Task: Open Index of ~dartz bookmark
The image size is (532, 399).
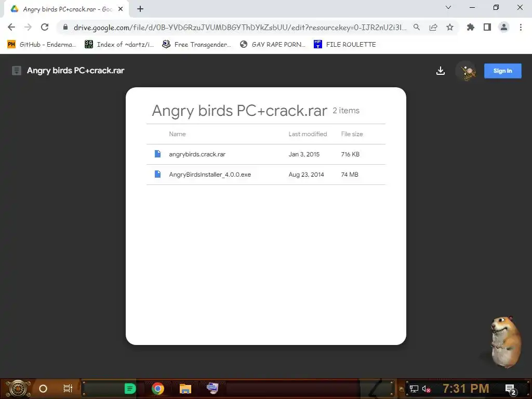Action: [x=119, y=45]
